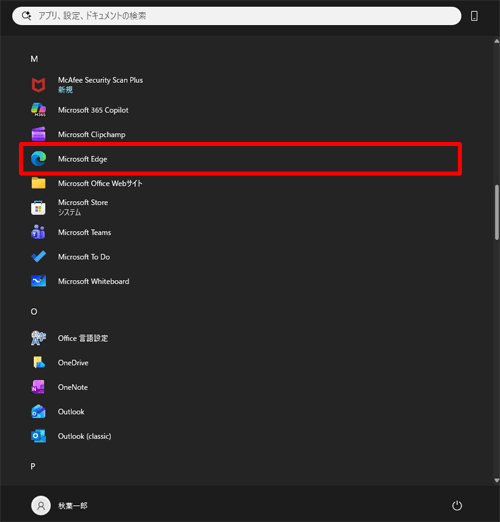The width and height of the screenshot is (500, 522).
Task: Open the user account 秋葉一郎 profile
Action: (59, 505)
